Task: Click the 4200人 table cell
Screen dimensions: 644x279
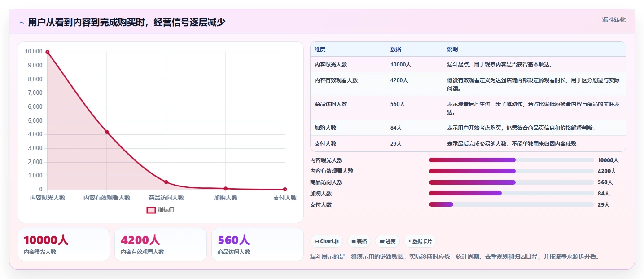Action: pyautogui.click(x=399, y=80)
